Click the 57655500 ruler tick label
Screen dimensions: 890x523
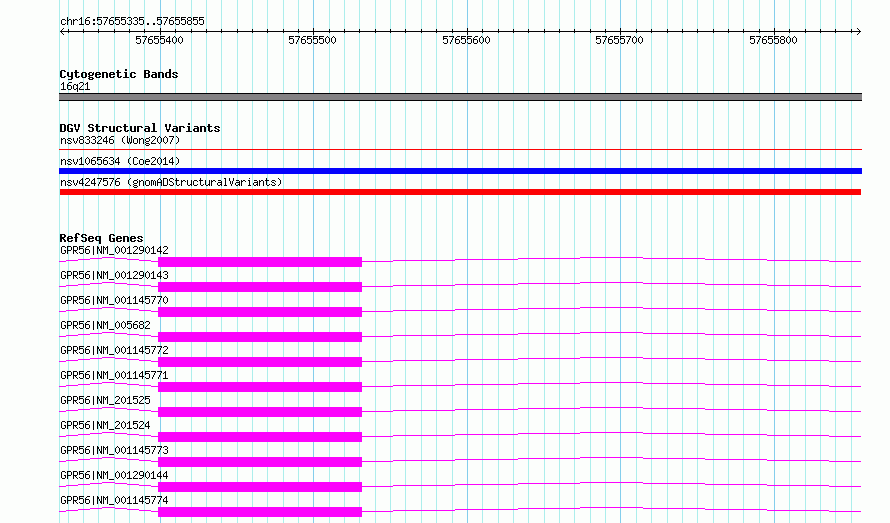pos(312,40)
